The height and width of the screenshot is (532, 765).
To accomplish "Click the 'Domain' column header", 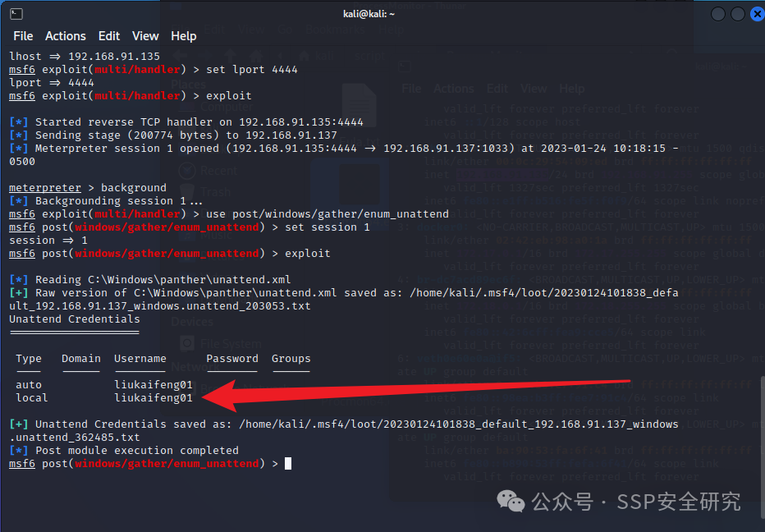I will (x=81, y=359).
